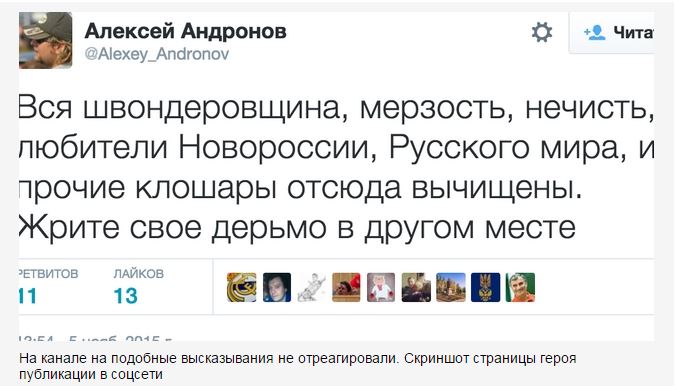This screenshot has width=677, height=386.
Task: Open the gear settings icon
Action: 541,32
